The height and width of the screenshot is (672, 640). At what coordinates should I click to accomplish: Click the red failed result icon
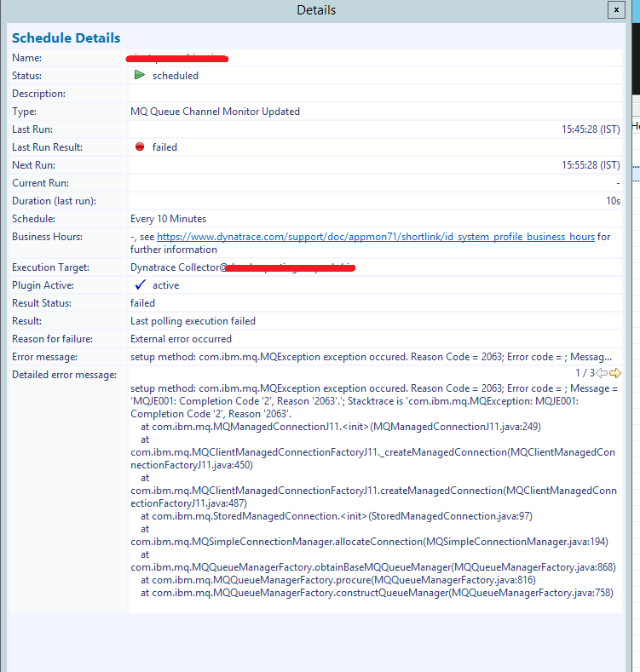coord(140,146)
